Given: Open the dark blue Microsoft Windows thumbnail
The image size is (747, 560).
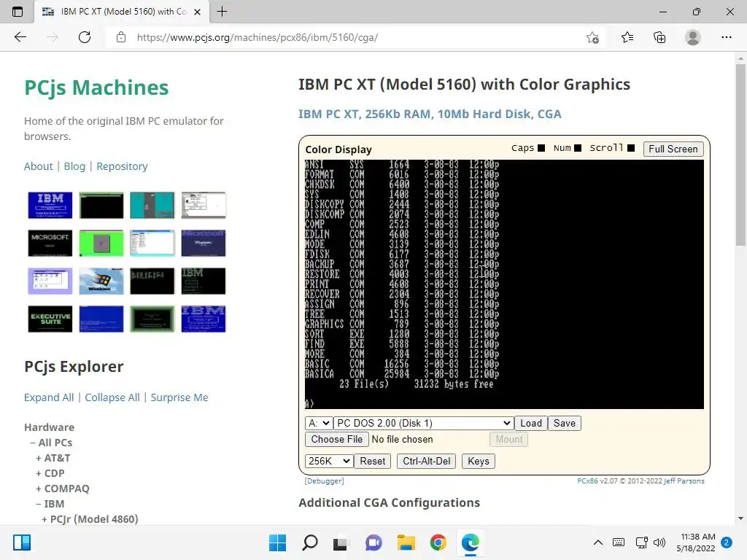Looking at the screenshot, I should 204,243.
